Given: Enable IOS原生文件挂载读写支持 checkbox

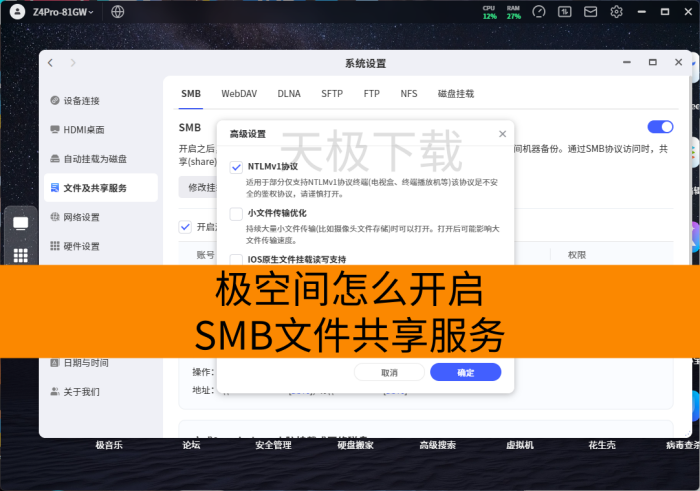Looking at the screenshot, I should click(236, 259).
